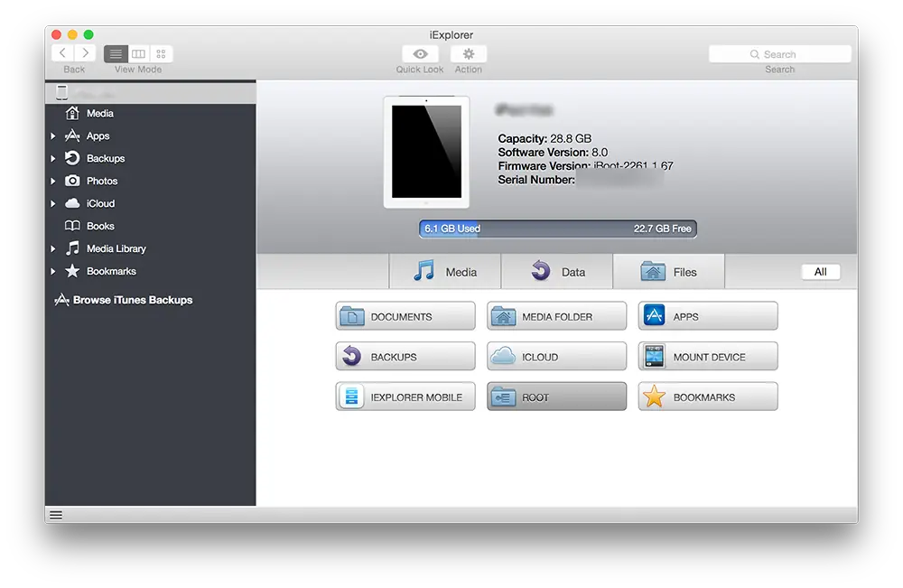Click the iPad device thumbnail image

coord(426,152)
